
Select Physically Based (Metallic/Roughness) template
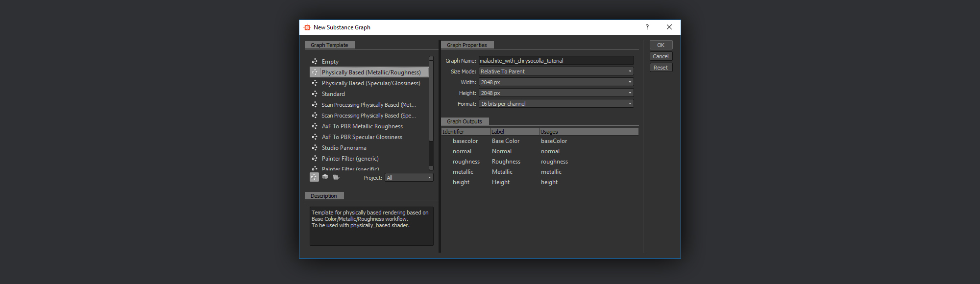[x=369, y=72]
